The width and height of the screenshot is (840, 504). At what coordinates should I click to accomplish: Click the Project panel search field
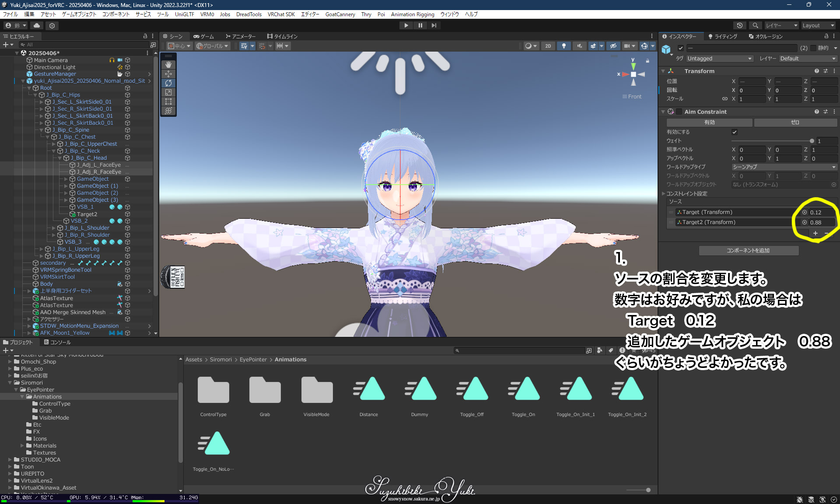[521, 350]
